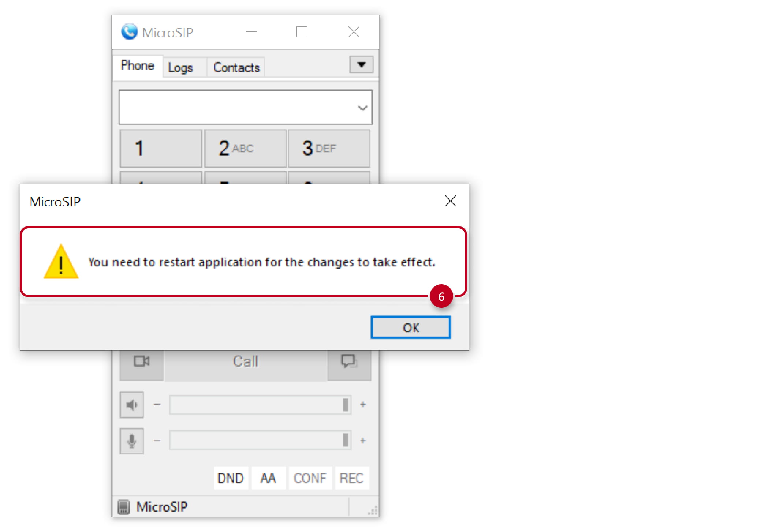Start a video call with camera icon
This screenshot has width=776, height=532.
tap(142, 365)
